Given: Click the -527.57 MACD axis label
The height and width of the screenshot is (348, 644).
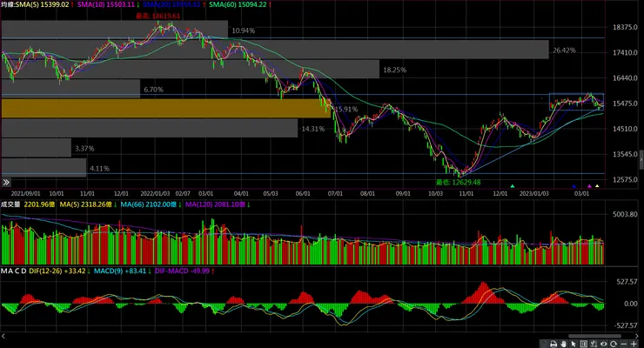Looking at the screenshot, I should [x=626, y=325].
